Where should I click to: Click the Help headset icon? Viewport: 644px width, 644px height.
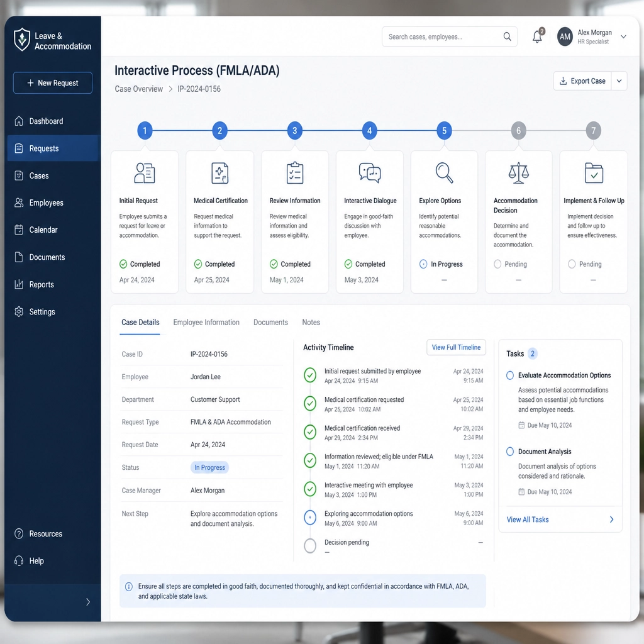19,560
